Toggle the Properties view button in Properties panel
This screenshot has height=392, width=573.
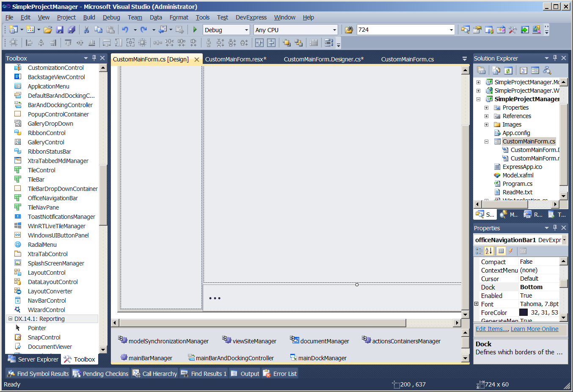501,251
